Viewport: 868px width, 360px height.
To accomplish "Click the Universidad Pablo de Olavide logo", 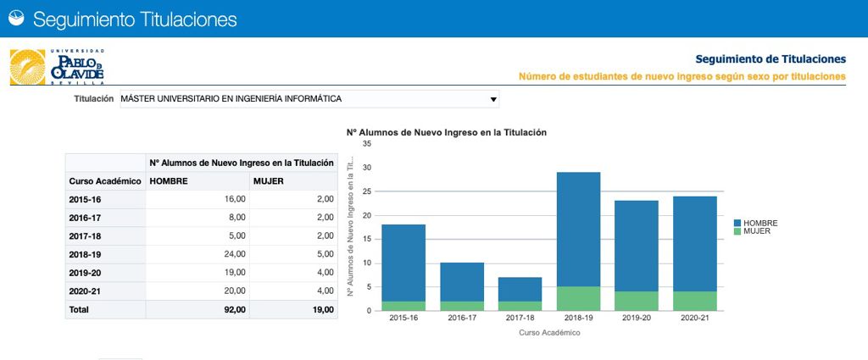I will pyautogui.click(x=57, y=67).
